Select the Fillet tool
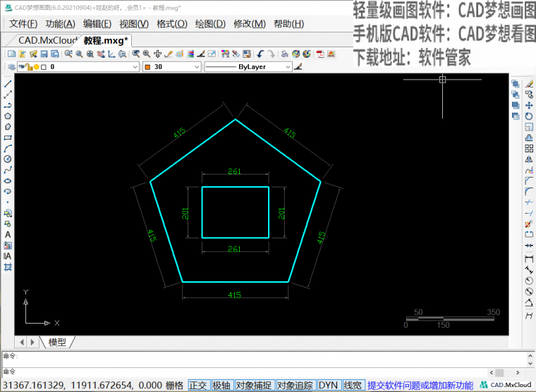The width and height of the screenshot is (536, 392). 529,191
